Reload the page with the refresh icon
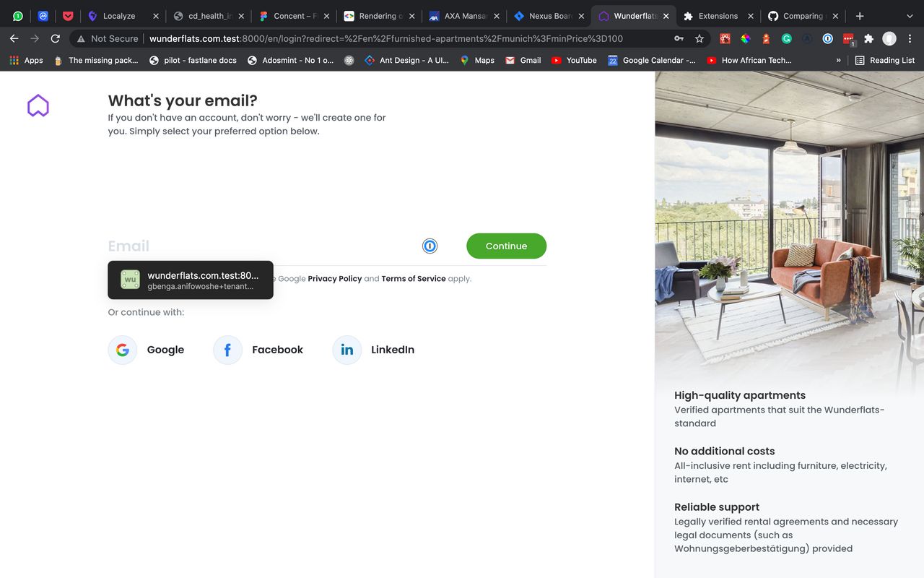The image size is (924, 578). pos(56,38)
